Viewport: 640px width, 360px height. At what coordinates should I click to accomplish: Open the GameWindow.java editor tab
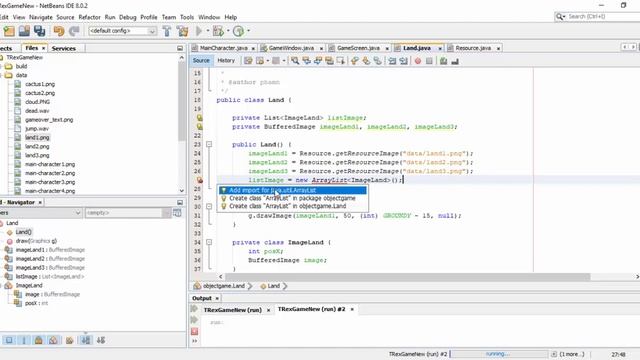point(291,48)
